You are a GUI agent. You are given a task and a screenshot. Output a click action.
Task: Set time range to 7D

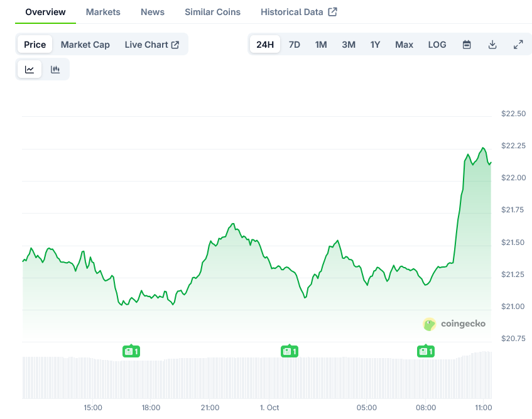[x=294, y=45]
